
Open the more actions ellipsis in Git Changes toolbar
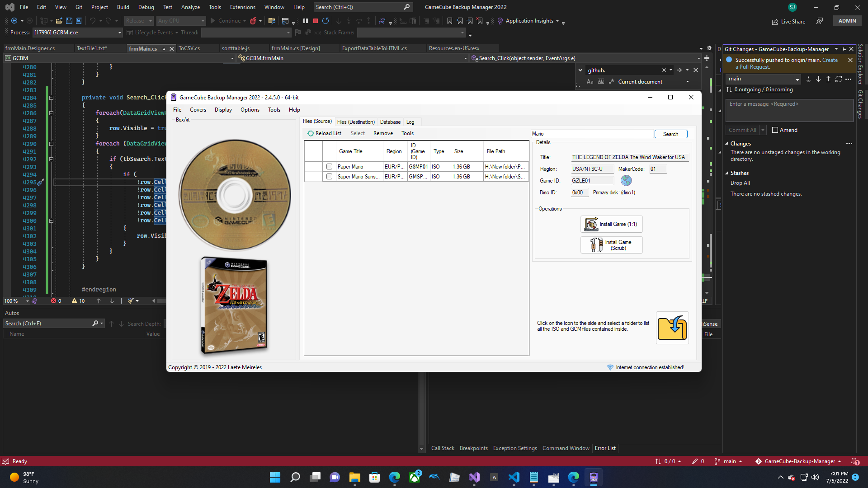point(849,79)
